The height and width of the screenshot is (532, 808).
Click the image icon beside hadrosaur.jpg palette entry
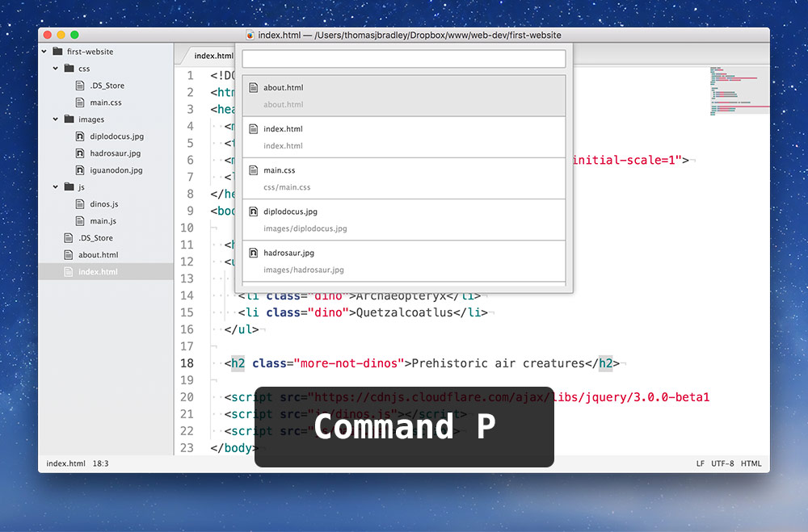coord(254,253)
